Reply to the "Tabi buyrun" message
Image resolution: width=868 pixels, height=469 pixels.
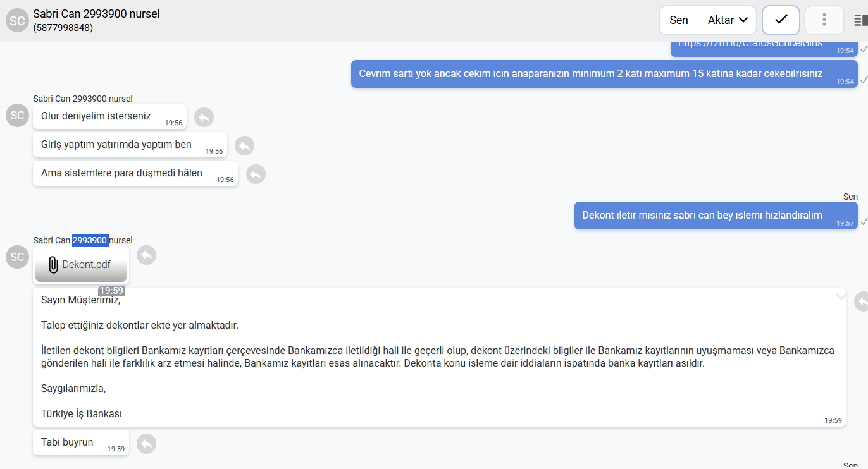146,444
